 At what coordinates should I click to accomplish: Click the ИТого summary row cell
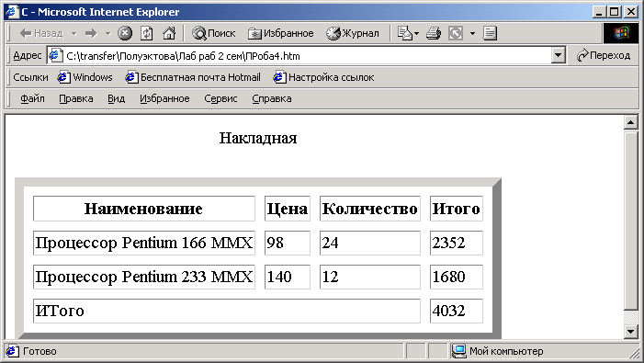227,311
